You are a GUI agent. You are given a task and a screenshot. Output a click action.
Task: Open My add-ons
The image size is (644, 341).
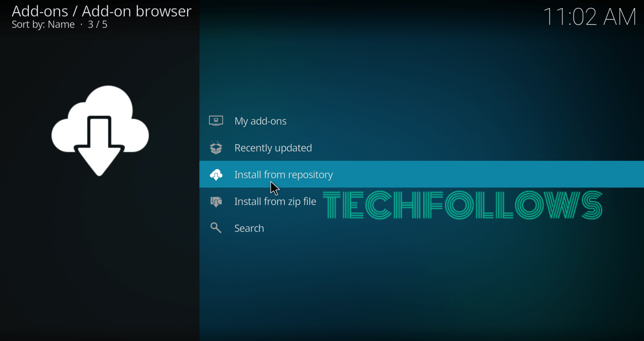(421, 121)
